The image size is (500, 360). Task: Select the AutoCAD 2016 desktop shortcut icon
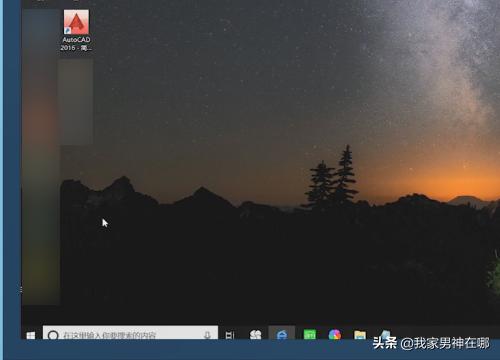pyautogui.click(x=76, y=22)
